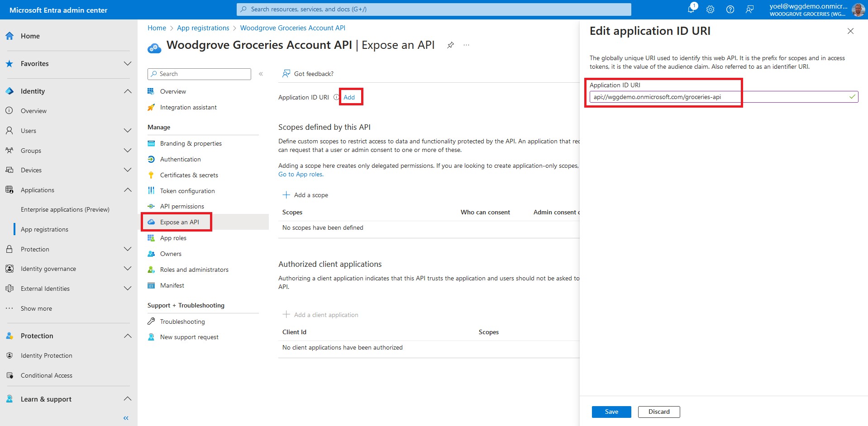Click the help question mark icon
The height and width of the screenshot is (426, 868).
pos(730,9)
